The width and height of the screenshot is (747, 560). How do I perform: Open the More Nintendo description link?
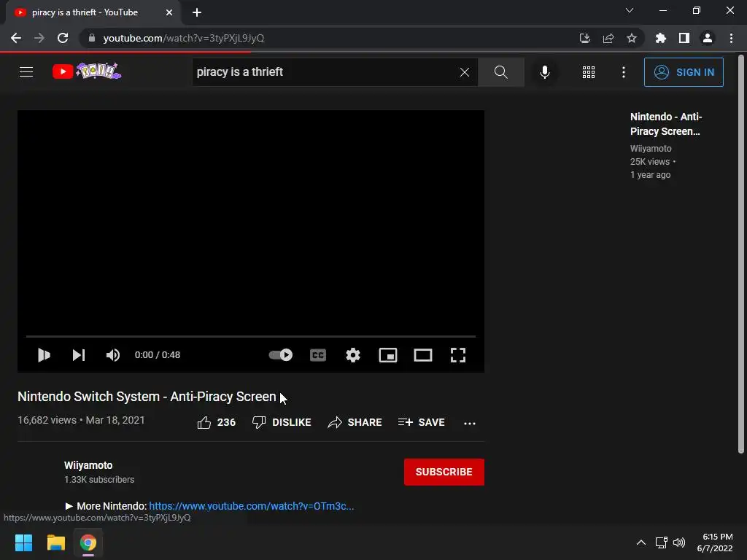coord(251,506)
